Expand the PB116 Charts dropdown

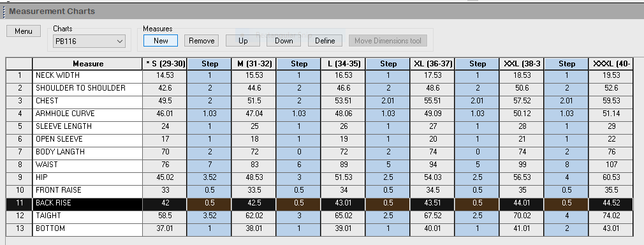[x=89, y=41]
